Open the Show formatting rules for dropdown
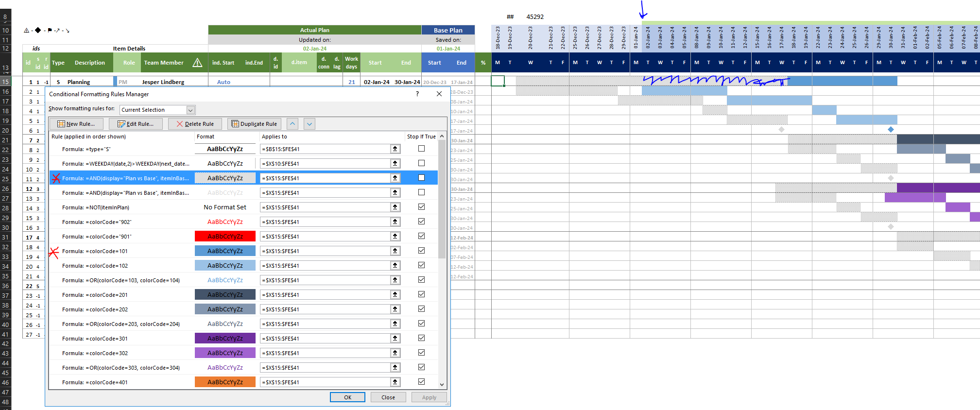 pyautogui.click(x=191, y=110)
